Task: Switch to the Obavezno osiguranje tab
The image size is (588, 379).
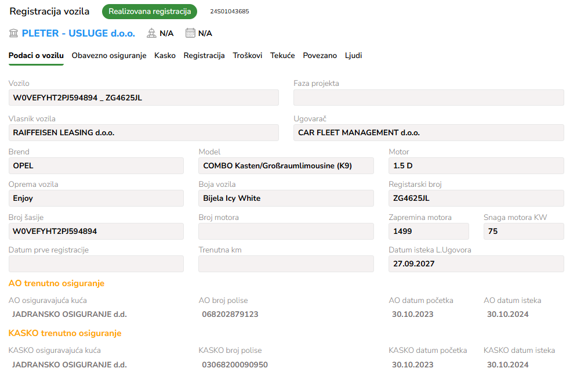Action: point(109,56)
